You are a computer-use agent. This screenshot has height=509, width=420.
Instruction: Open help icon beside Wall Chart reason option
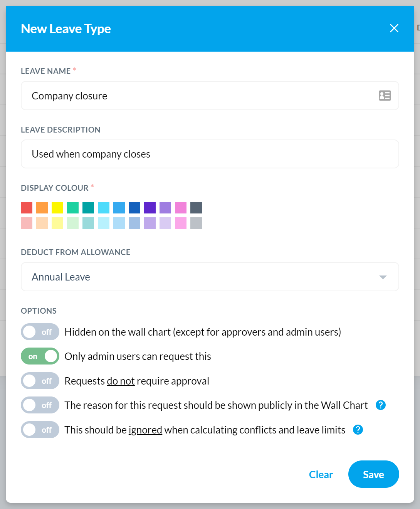(380, 405)
